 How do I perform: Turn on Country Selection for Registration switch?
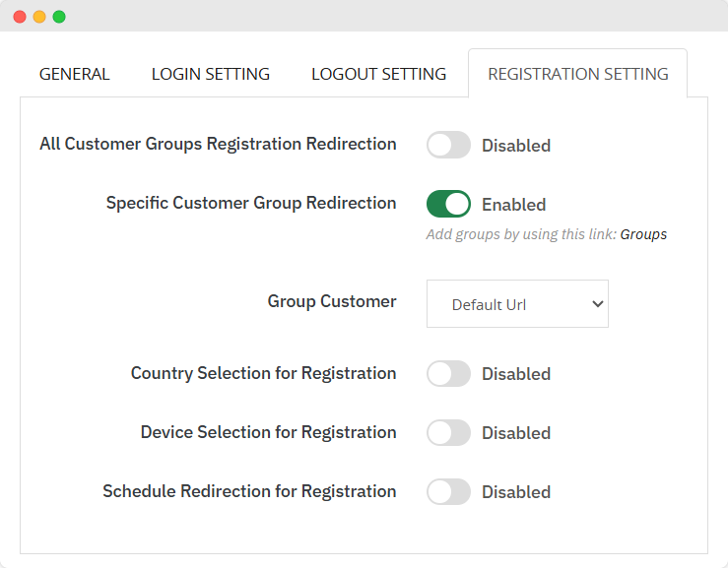click(448, 373)
